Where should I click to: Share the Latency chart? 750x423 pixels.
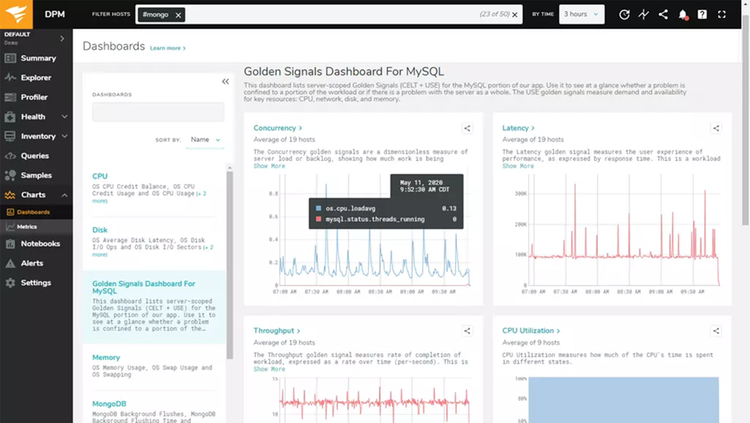click(x=716, y=128)
